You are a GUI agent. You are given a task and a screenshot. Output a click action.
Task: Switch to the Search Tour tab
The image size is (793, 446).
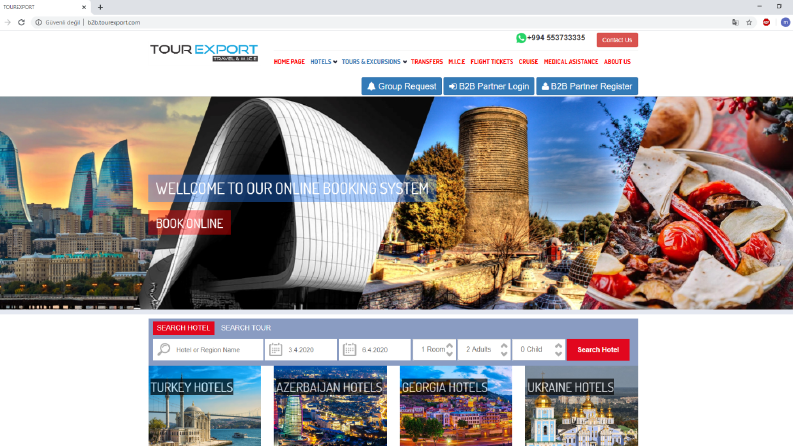(x=246, y=328)
